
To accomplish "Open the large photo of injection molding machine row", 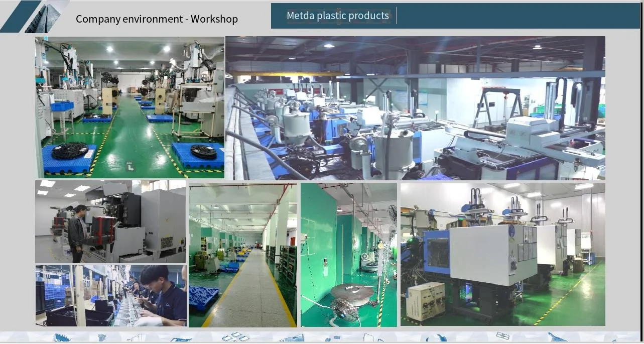I will coord(415,108).
